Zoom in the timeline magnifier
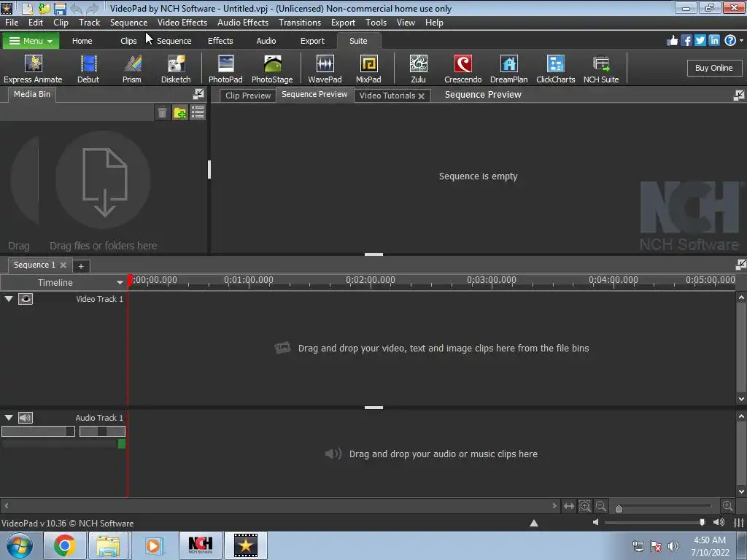The image size is (747, 560). click(x=728, y=506)
